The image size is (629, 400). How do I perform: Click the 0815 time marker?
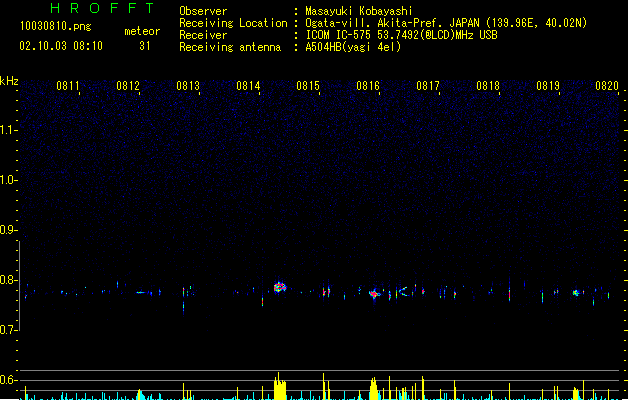coord(308,86)
